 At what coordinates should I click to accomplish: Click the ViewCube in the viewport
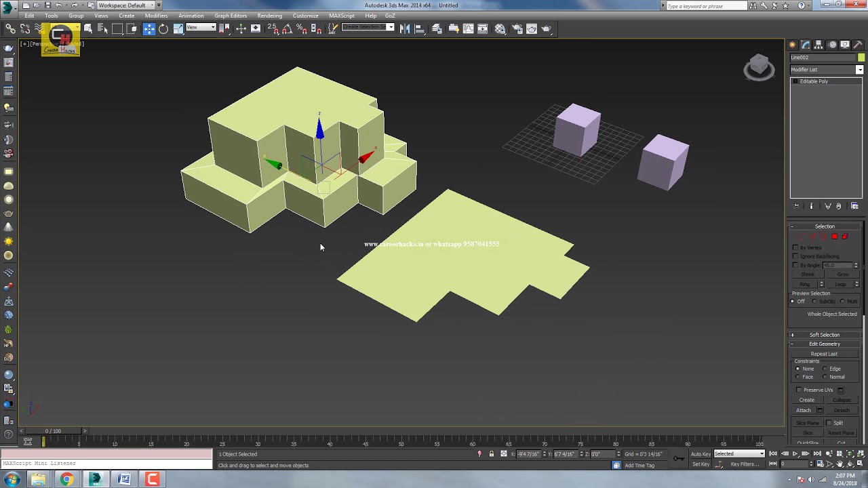point(759,67)
